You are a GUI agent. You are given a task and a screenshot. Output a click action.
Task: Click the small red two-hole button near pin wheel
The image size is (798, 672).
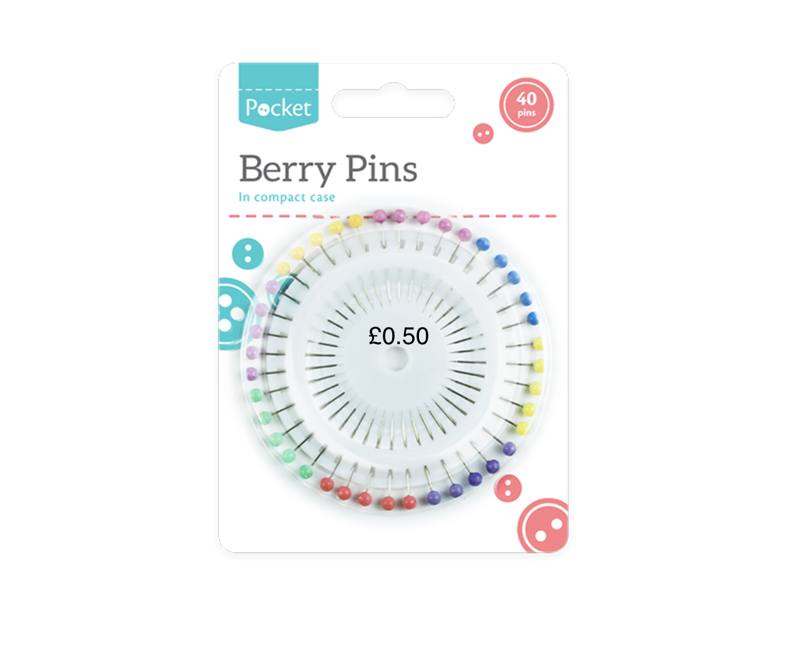click(508, 488)
